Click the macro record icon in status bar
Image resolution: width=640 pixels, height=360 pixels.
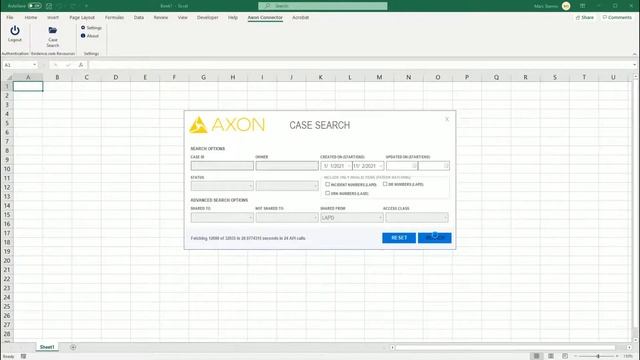click(x=23, y=356)
